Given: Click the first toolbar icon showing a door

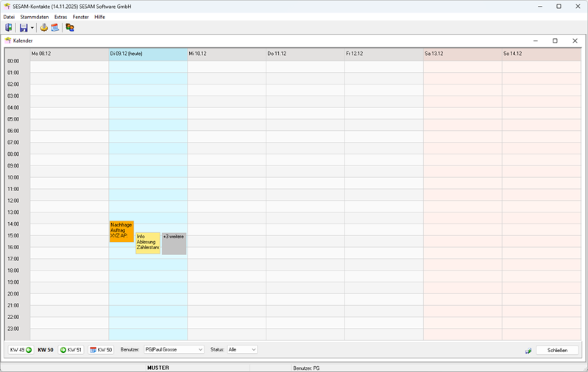Looking at the screenshot, I should [x=8, y=27].
